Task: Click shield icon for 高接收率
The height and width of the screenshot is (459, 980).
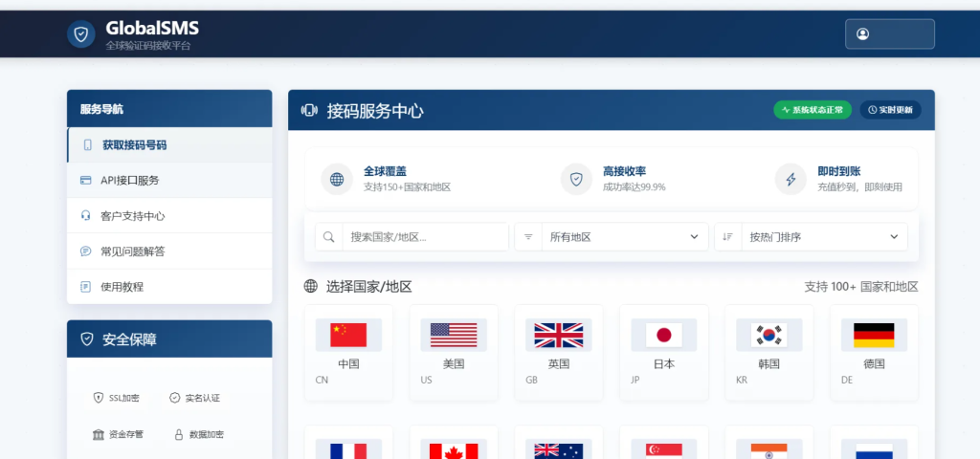Action: [x=576, y=180]
